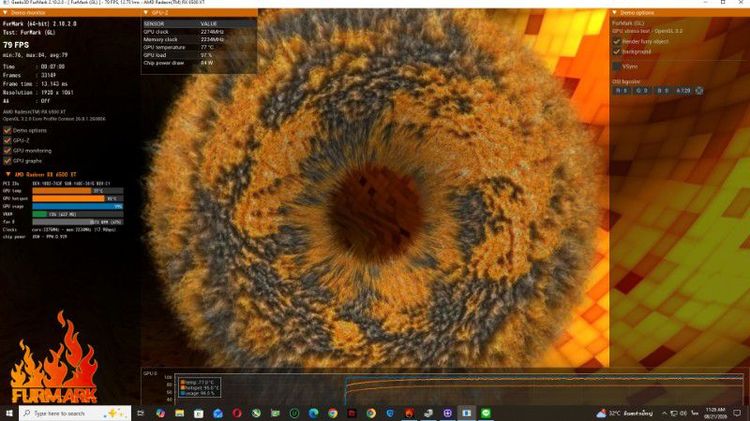750x421 pixels.
Task: Enable the VSync checkbox
Action: pyautogui.click(x=617, y=66)
